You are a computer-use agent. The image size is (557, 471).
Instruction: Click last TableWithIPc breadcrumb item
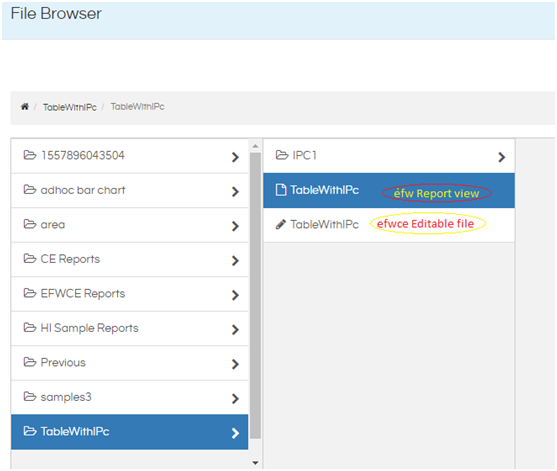tap(137, 107)
